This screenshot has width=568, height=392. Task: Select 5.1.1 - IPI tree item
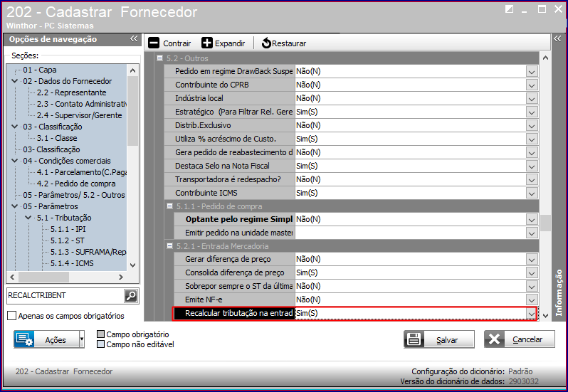68,229
